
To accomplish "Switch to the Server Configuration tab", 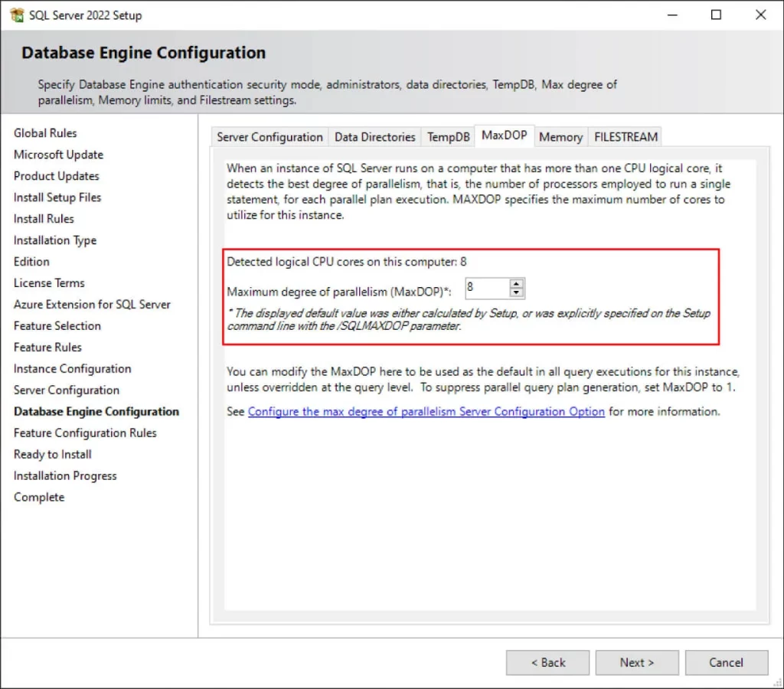I will point(269,136).
